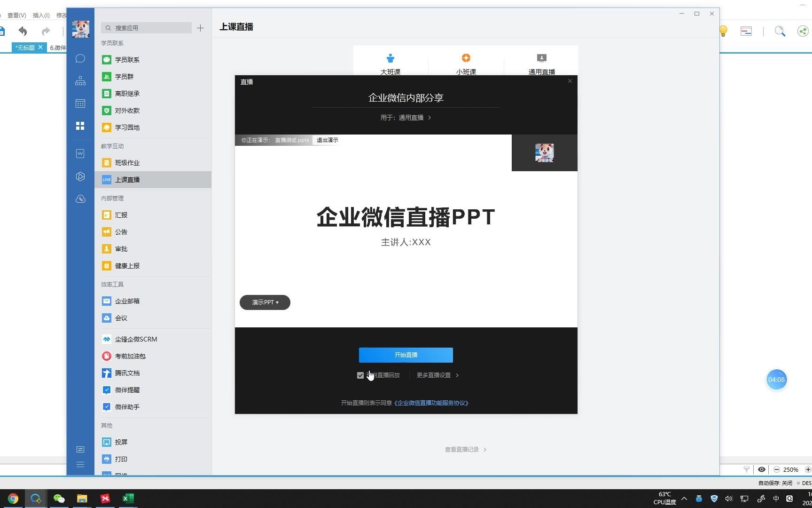Open the 插入(I) menu in background window
Image resolution: width=812 pixels, height=508 pixels.
pos(41,15)
